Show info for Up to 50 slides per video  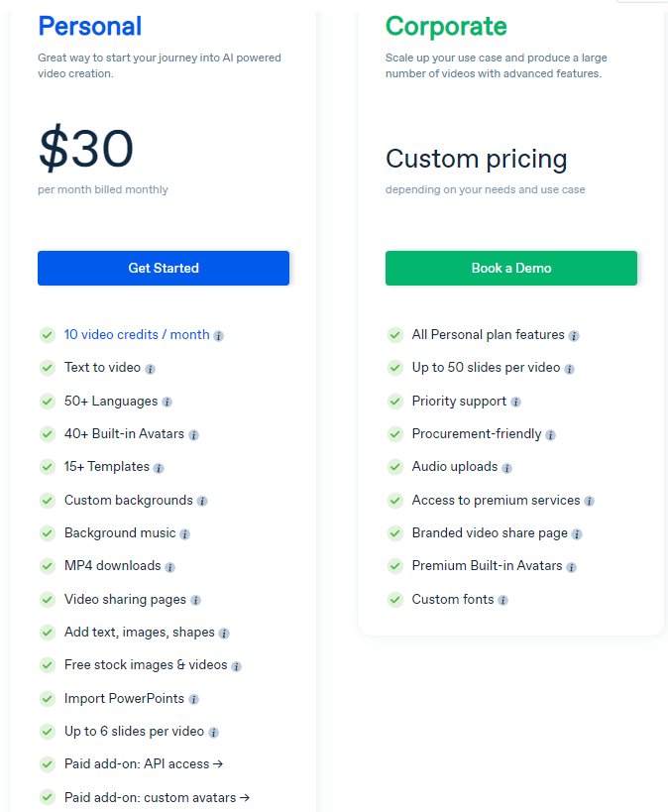[x=569, y=369]
